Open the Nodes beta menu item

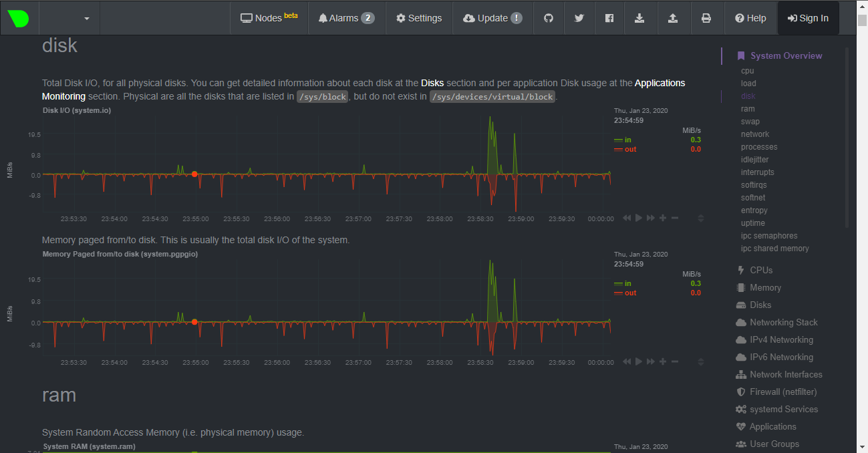point(269,18)
